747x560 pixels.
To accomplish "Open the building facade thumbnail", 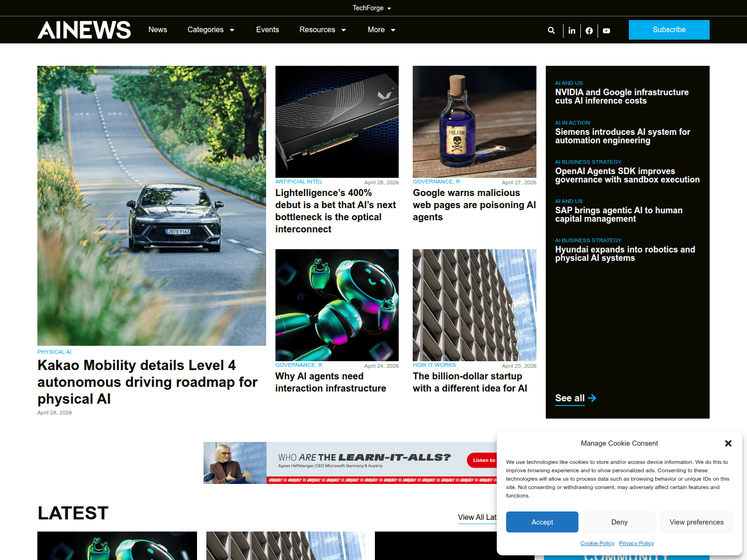I will [474, 305].
